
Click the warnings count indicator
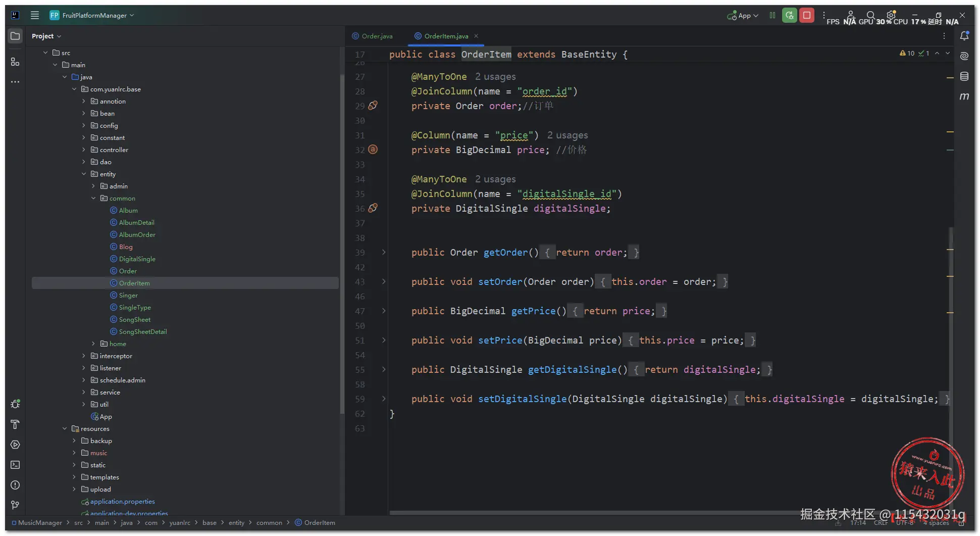(x=907, y=53)
